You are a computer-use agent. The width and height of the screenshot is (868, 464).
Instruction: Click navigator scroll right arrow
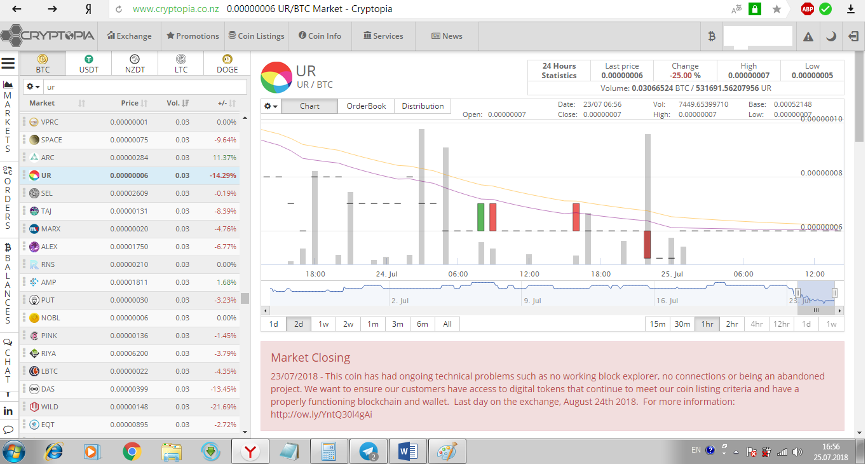839,310
